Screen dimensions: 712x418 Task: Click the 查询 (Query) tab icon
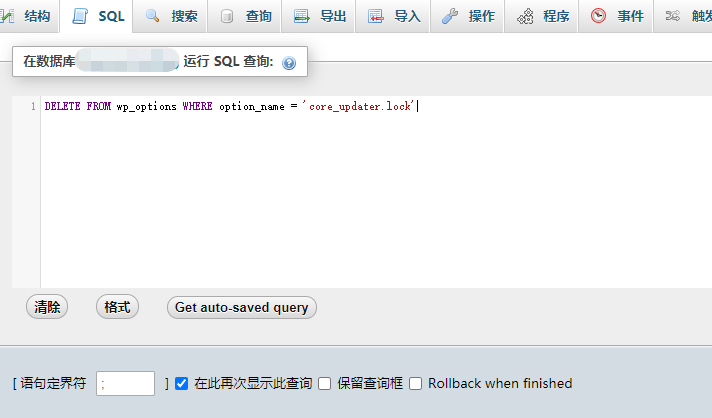pyautogui.click(x=227, y=16)
